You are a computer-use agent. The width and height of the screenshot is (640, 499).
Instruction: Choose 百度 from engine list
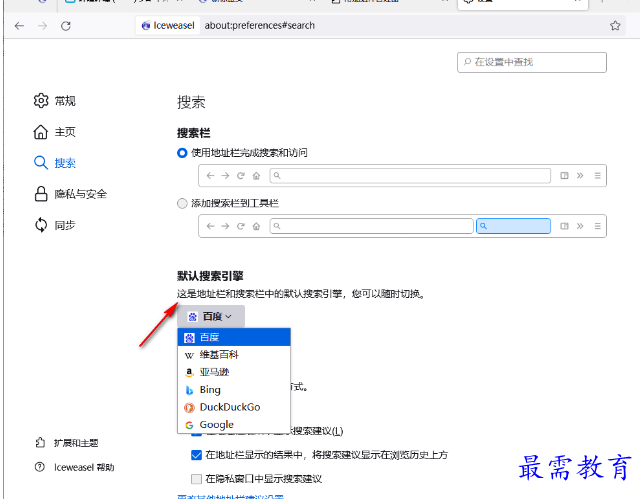pyautogui.click(x=234, y=337)
